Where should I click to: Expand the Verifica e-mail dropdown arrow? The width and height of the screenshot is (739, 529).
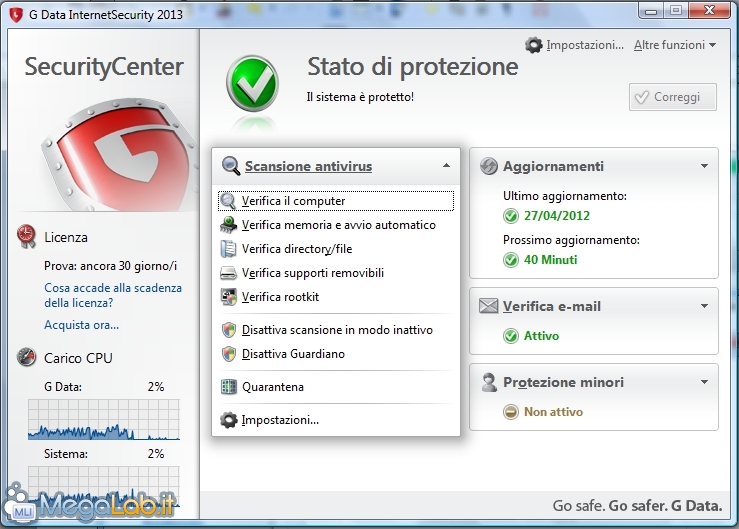[x=704, y=306]
